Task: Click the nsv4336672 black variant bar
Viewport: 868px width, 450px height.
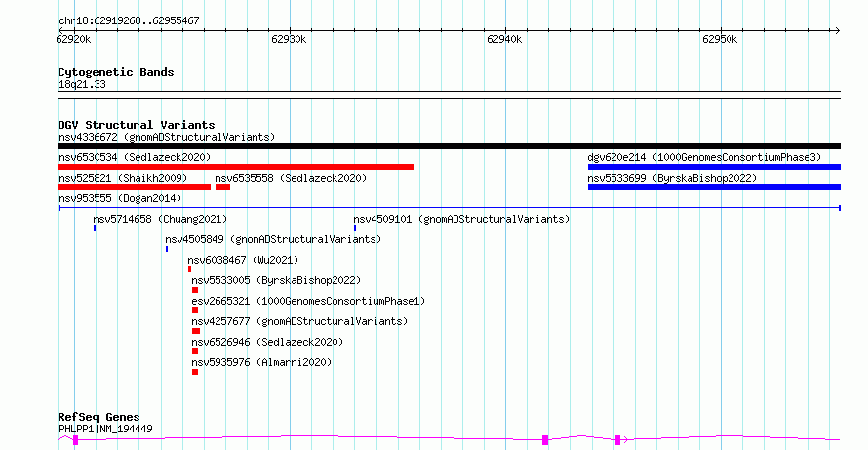Action: click(x=449, y=146)
